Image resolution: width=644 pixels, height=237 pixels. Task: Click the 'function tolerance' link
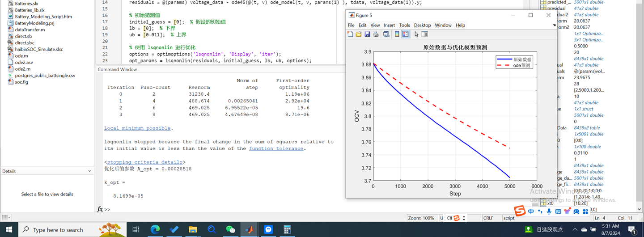coord(276,148)
